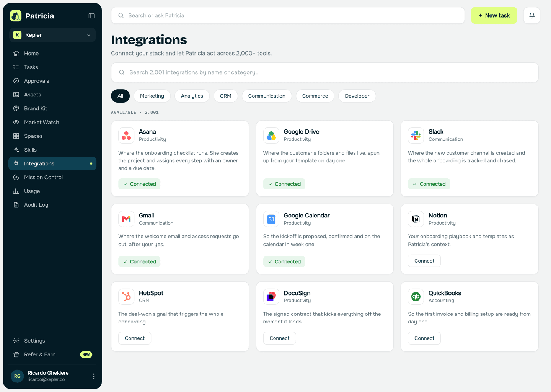Click the HubSpot logo icon

126,297
